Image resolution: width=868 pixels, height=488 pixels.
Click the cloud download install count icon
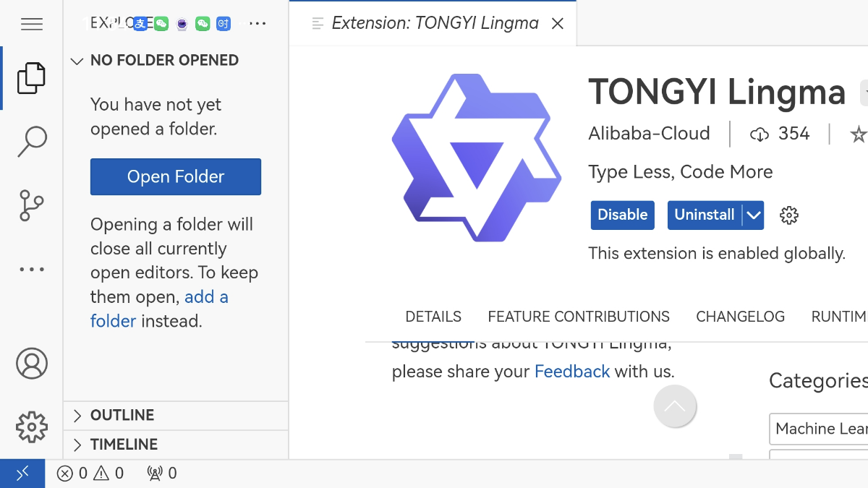pyautogui.click(x=759, y=134)
